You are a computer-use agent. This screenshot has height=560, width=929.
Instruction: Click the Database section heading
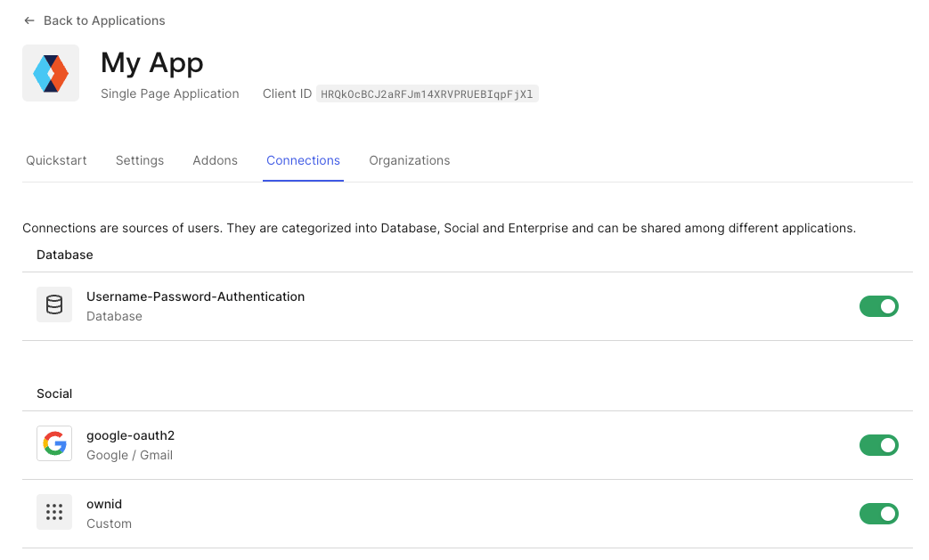click(x=65, y=255)
